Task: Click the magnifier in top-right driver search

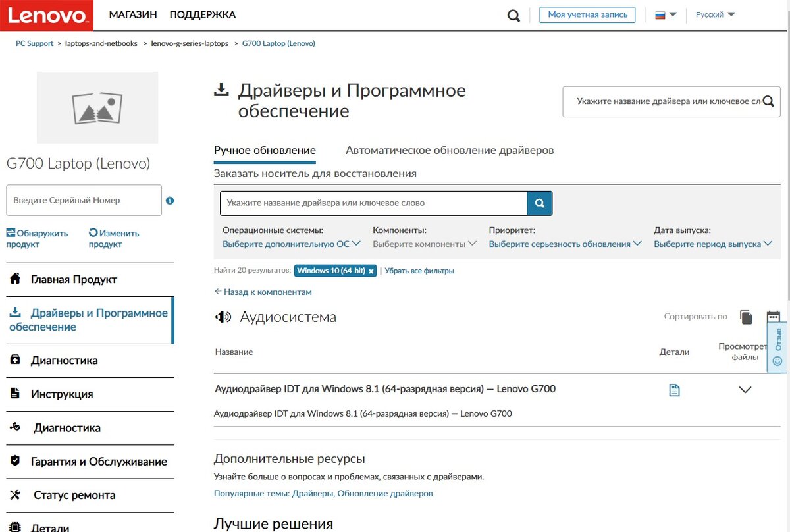Action: [768, 101]
